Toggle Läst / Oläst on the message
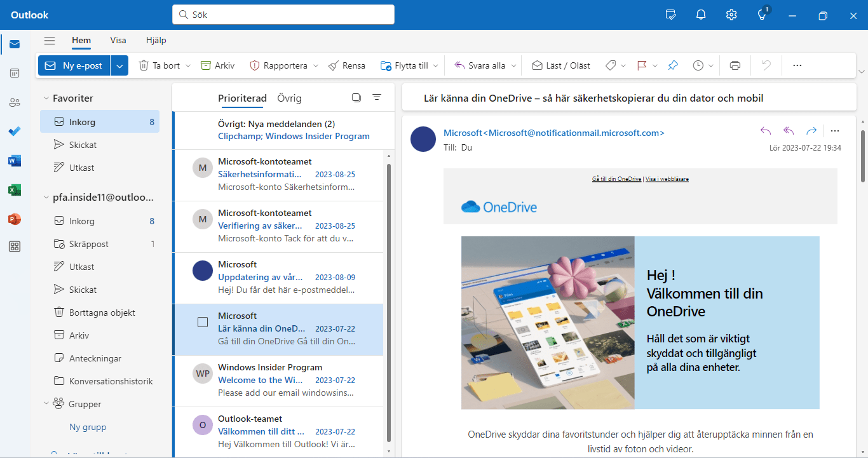 pyautogui.click(x=560, y=65)
